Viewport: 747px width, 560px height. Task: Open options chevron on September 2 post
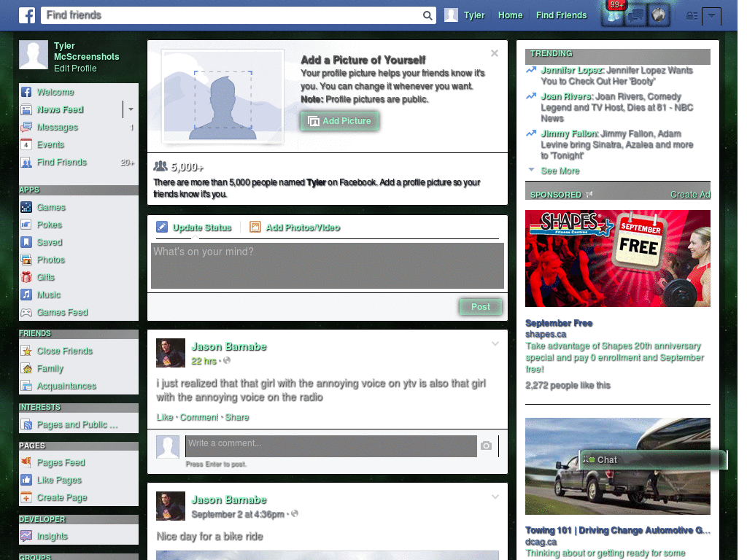pyautogui.click(x=495, y=497)
